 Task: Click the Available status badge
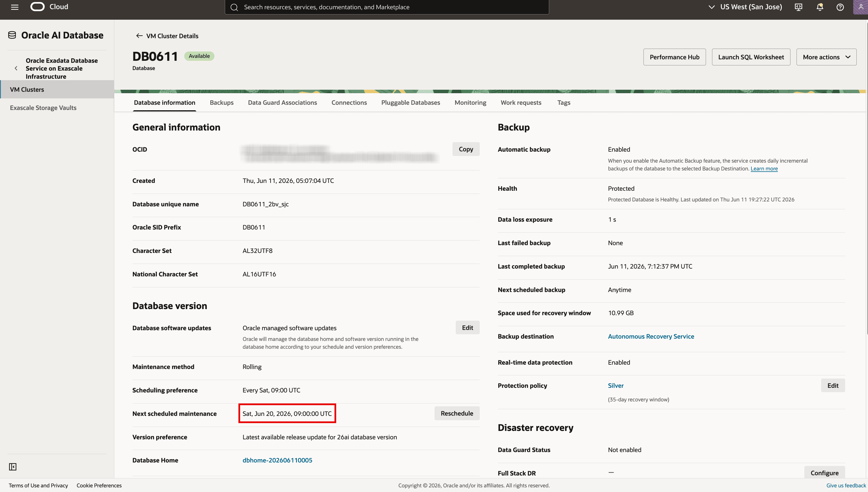click(199, 56)
